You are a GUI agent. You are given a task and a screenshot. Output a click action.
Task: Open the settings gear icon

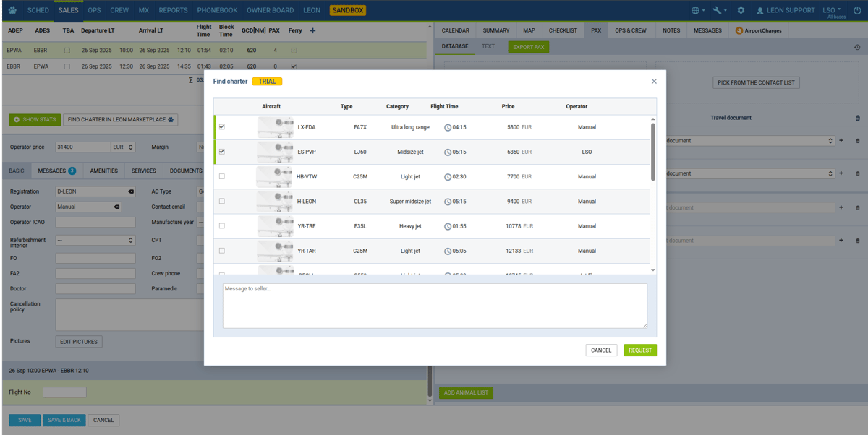pyautogui.click(x=739, y=10)
